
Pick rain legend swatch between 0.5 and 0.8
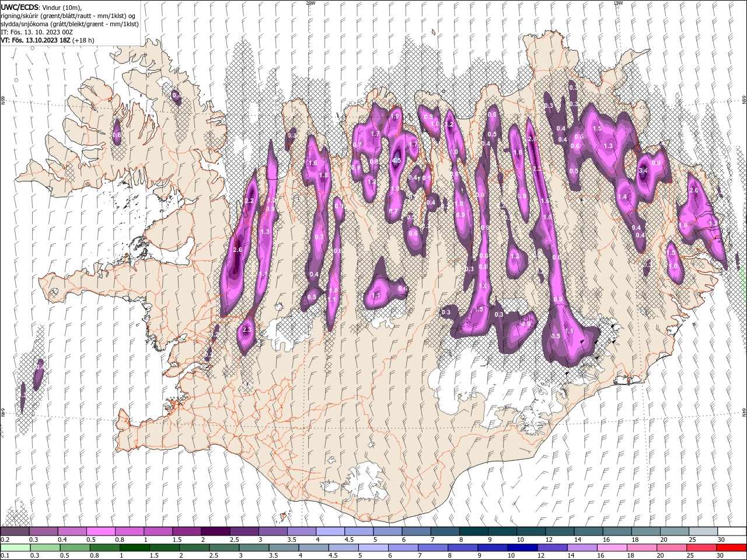[75, 548]
